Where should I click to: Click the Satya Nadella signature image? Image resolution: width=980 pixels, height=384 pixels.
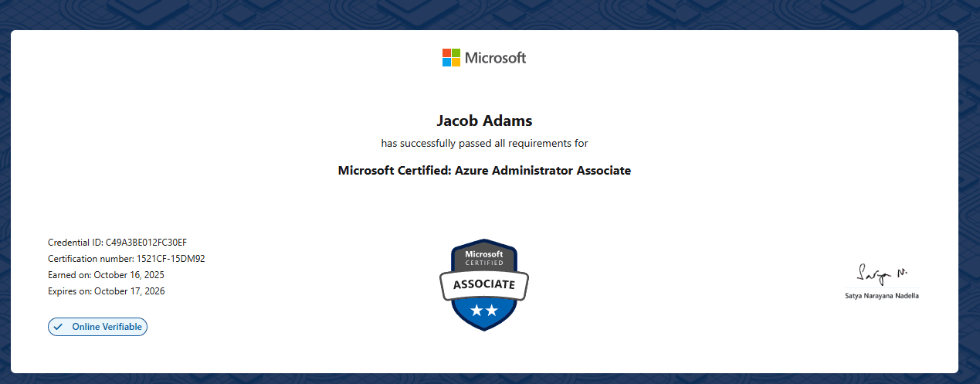(x=883, y=274)
